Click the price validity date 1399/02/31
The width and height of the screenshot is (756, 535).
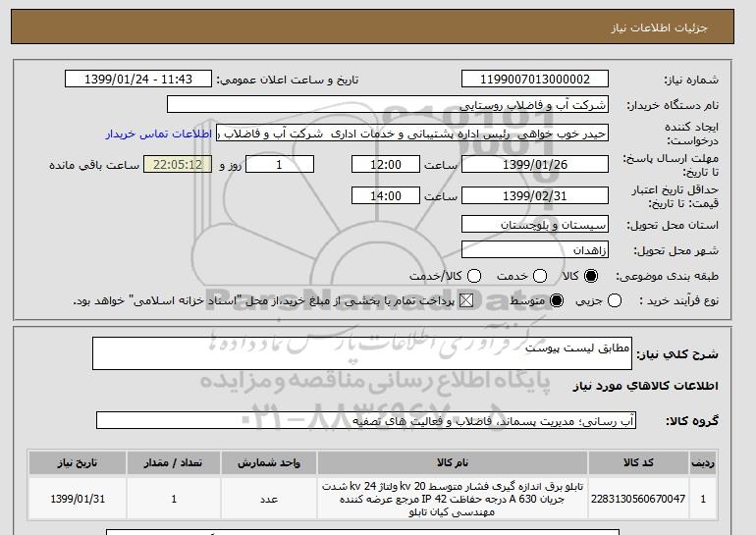point(535,195)
